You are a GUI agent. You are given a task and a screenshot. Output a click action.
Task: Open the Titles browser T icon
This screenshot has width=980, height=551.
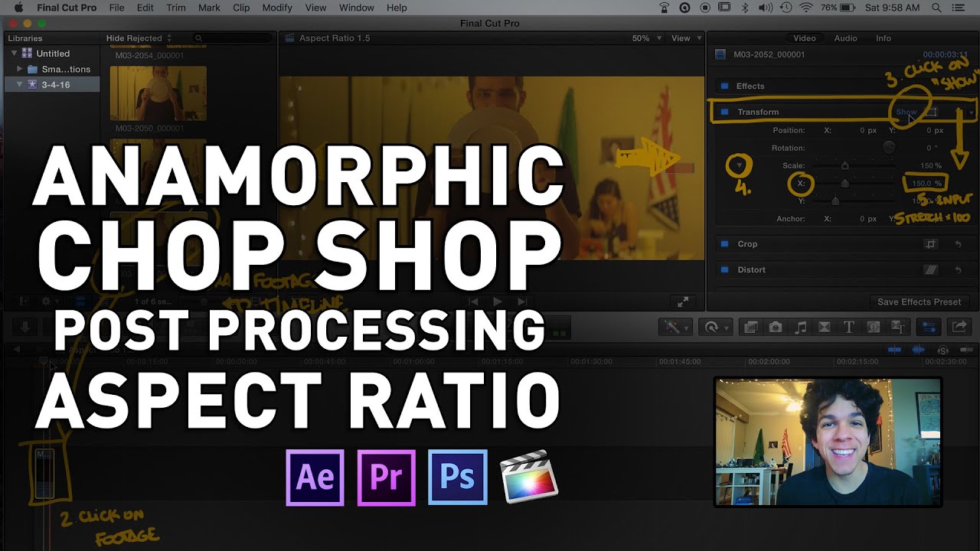pos(848,327)
